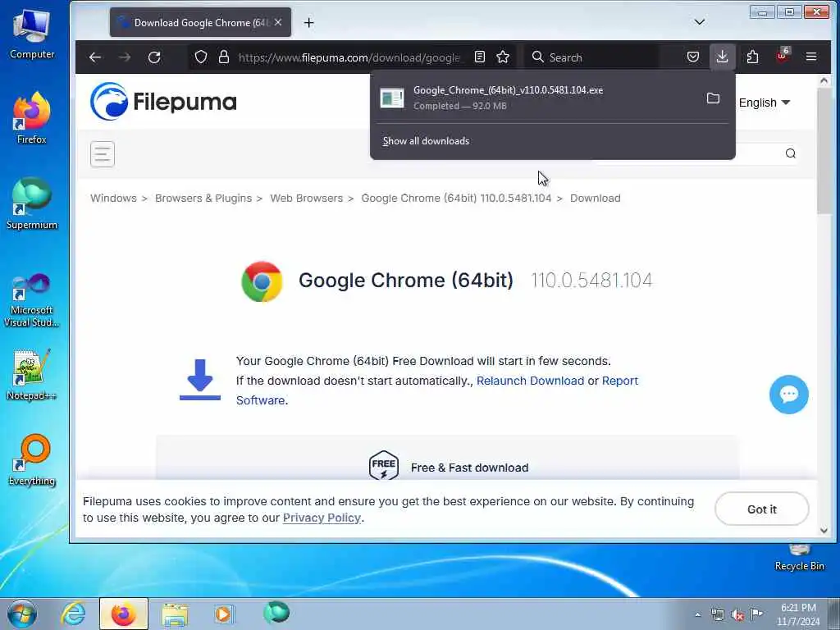Open the tracking protection shield icon
The image size is (840, 630).
click(x=201, y=57)
